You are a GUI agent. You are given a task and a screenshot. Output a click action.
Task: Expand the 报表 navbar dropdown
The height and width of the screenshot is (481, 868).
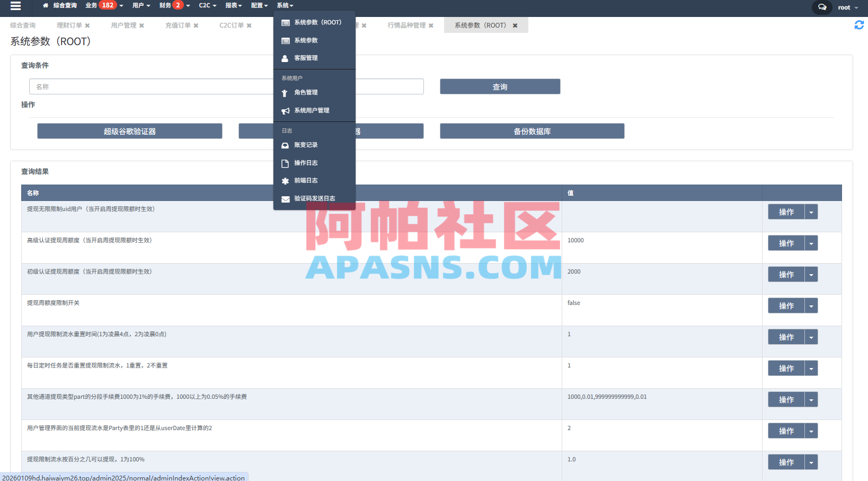(x=233, y=5)
